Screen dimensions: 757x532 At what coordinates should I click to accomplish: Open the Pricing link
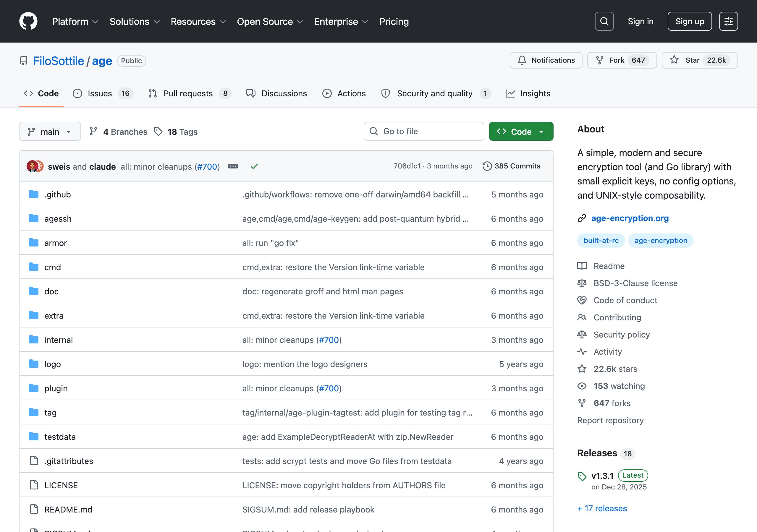tap(394, 21)
